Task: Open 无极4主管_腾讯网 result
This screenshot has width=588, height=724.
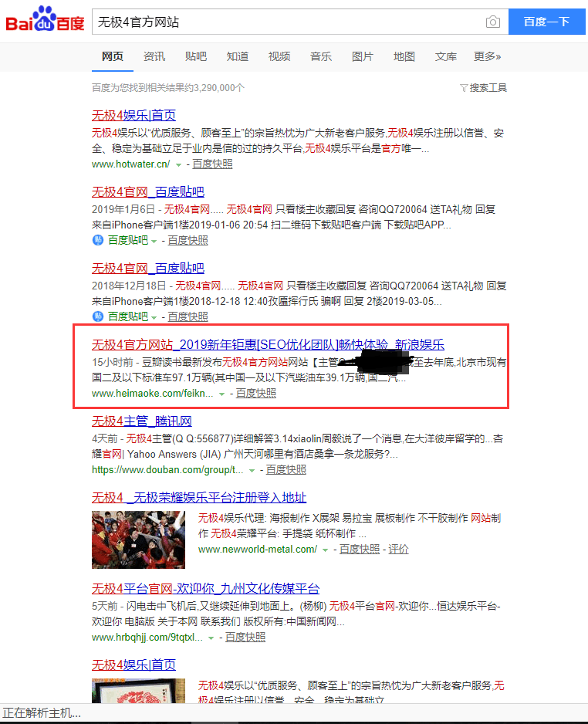Action: [x=142, y=421]
